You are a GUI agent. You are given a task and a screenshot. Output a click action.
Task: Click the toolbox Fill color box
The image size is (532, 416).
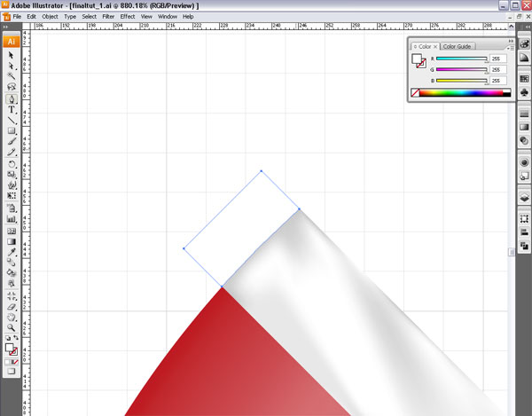click(9, 348)
